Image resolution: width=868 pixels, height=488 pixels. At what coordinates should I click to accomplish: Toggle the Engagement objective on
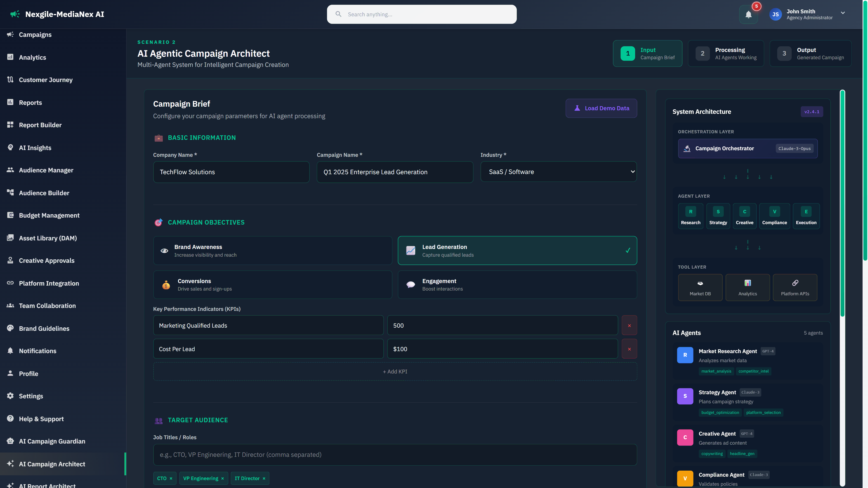(x=517, y=285)
